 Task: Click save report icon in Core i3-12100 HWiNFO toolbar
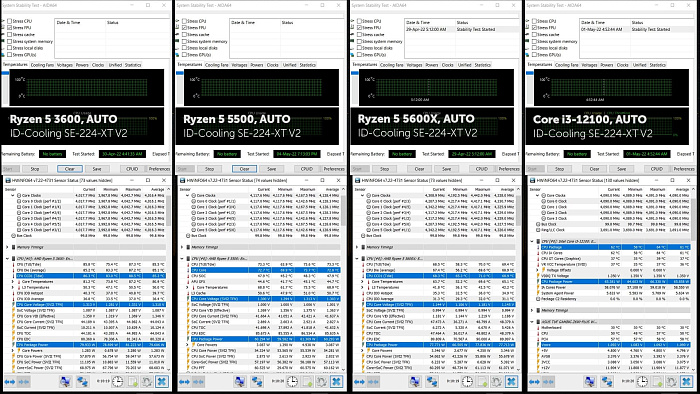point(658,382)
